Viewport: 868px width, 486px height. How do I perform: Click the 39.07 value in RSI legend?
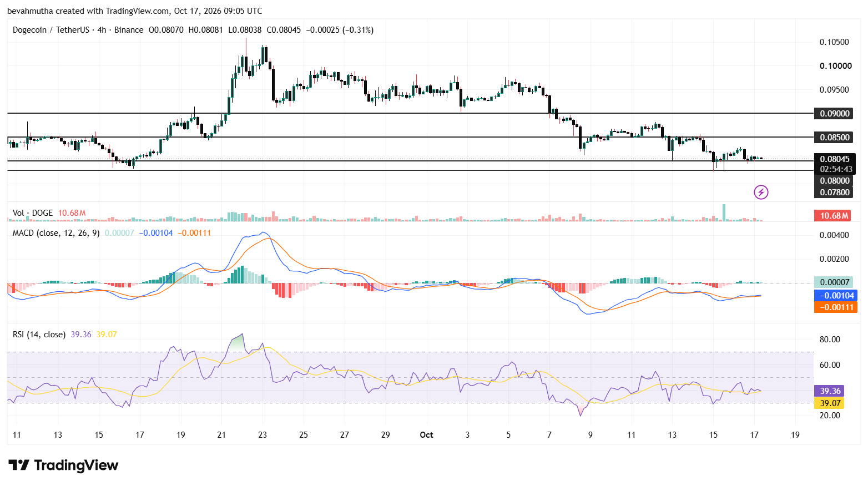tap(107, 335)
